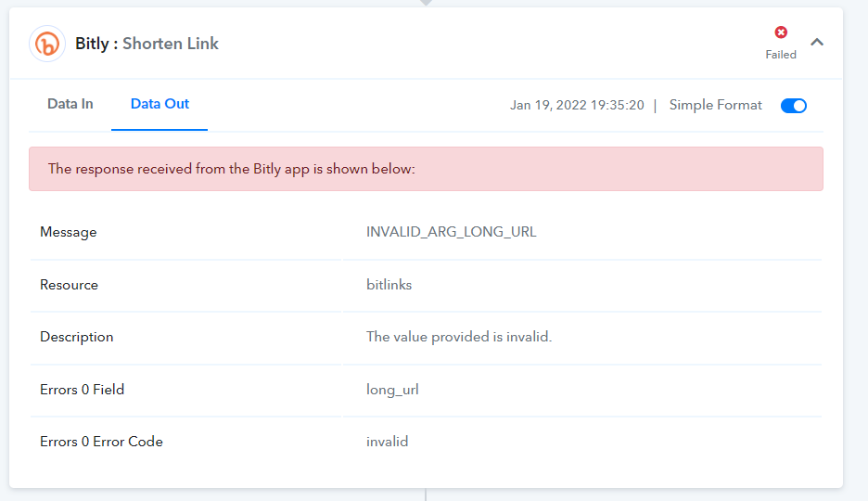This screenshot has width=868, height=501.
Task: Click the Bitly : Shorten Link title
Action: tap(147, 44)
